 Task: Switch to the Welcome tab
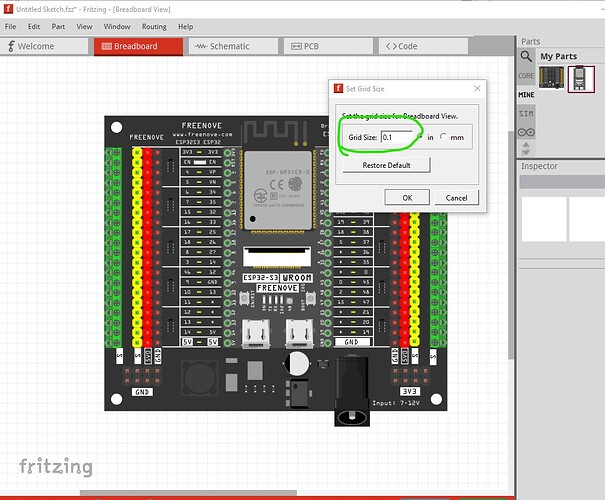(x=44, y=46)
